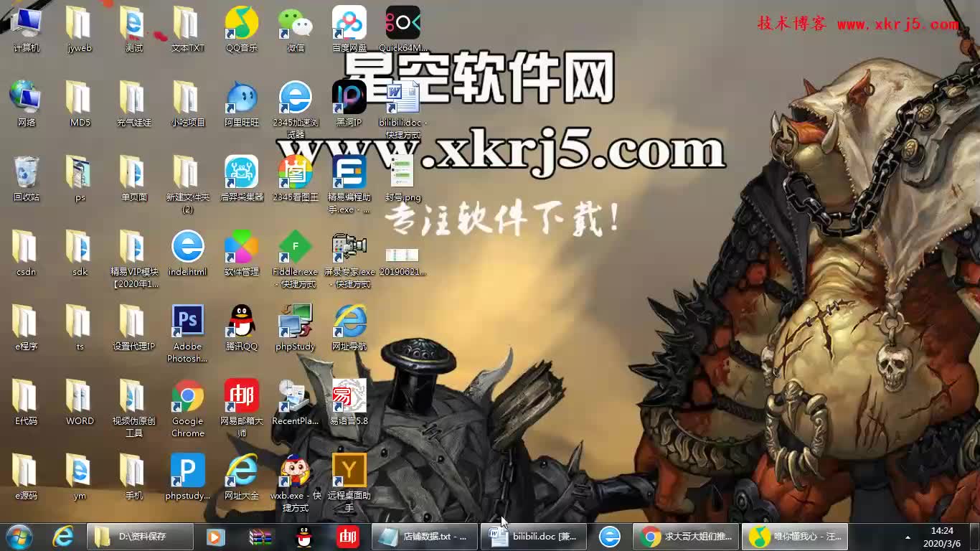Open the 软件管理 shortcut
Screen dimensions: 980x551
click(x=242, y=253)
